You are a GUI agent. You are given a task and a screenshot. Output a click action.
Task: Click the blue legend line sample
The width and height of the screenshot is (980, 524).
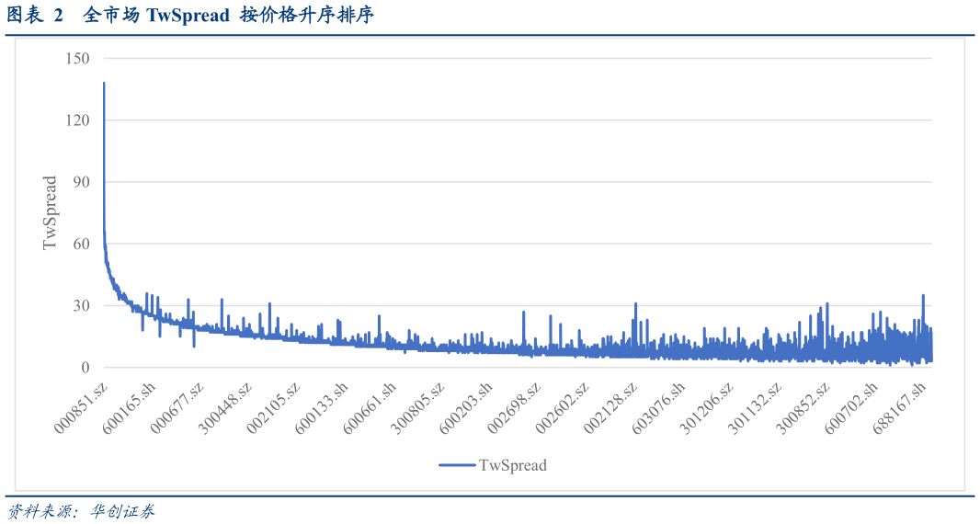[x=457, y=465]
